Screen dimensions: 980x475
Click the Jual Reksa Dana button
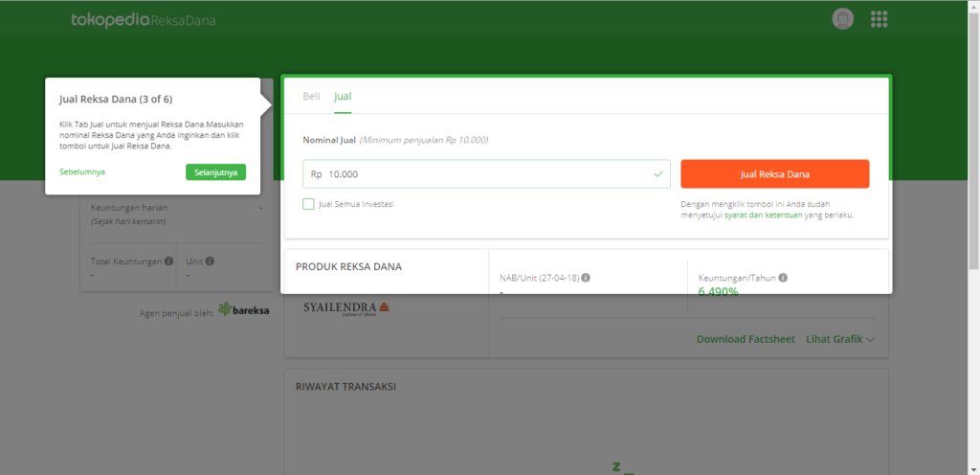[x=775, y=173]
